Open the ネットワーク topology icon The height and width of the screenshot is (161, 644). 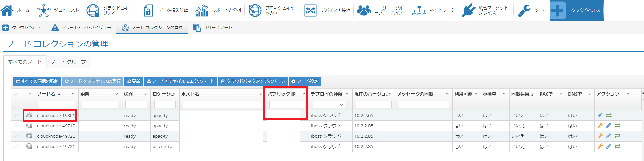point(419,10)
